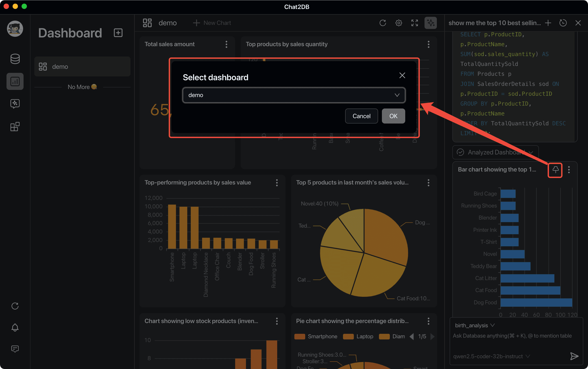
Task: Toggle the Laptop legend swatch
Action: pyautogui.click(x=348, y=336)
